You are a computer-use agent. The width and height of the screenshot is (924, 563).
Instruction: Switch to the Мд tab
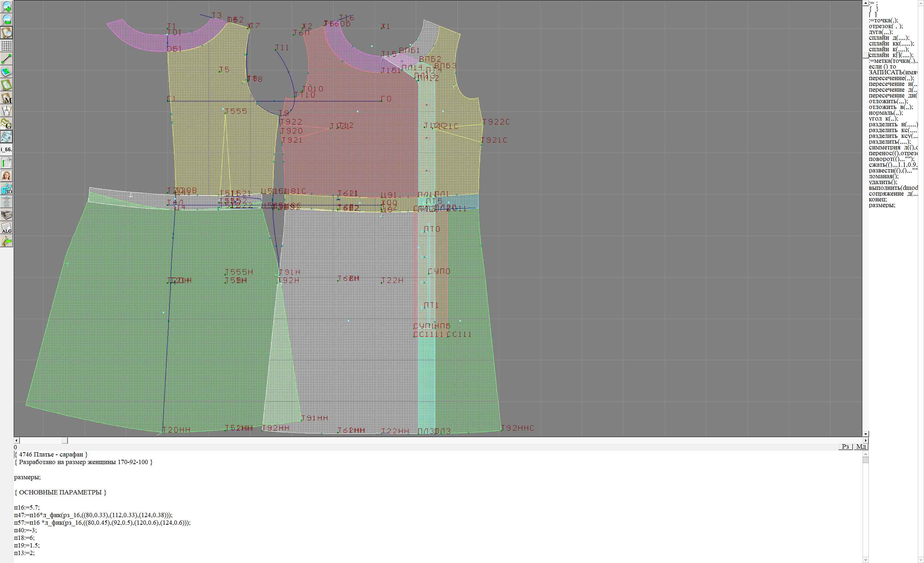click(861, 446)
